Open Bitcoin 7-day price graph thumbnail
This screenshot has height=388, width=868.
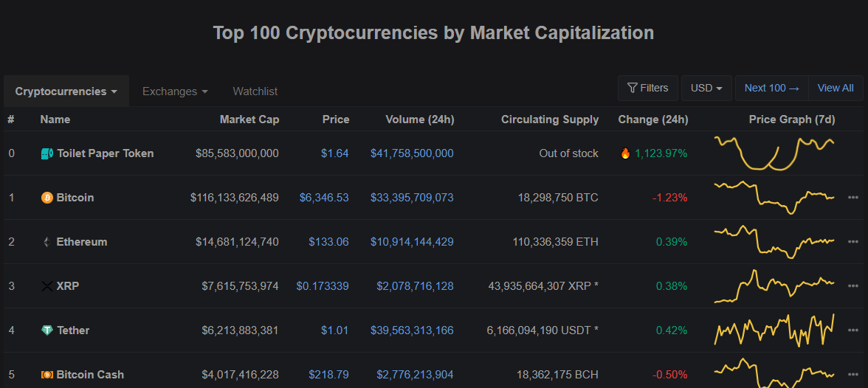(774, 198)
